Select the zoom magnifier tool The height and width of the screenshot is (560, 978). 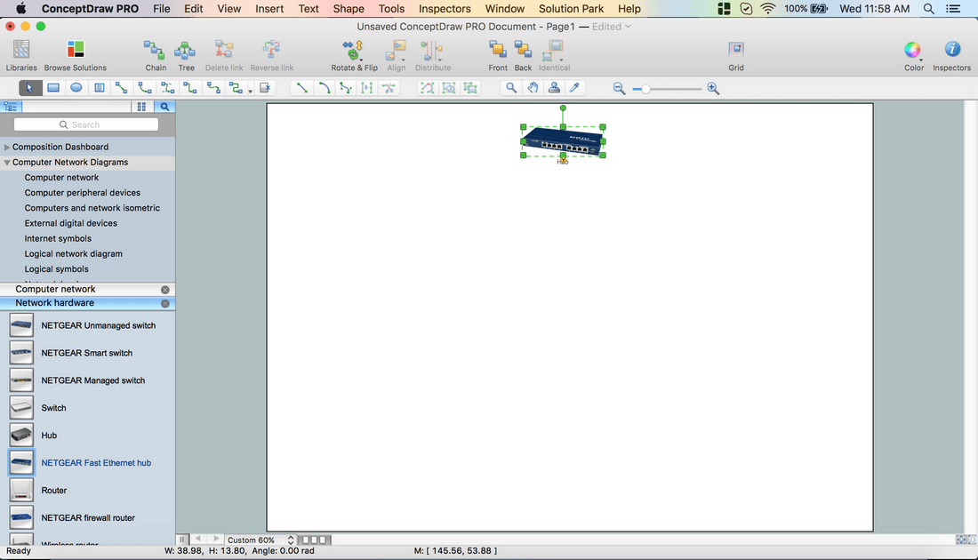point(511,88)
